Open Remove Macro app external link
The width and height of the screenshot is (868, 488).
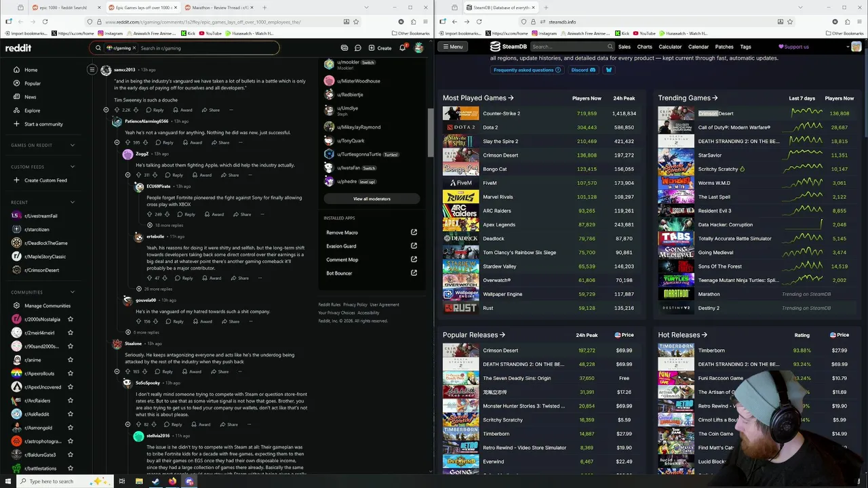414,232
